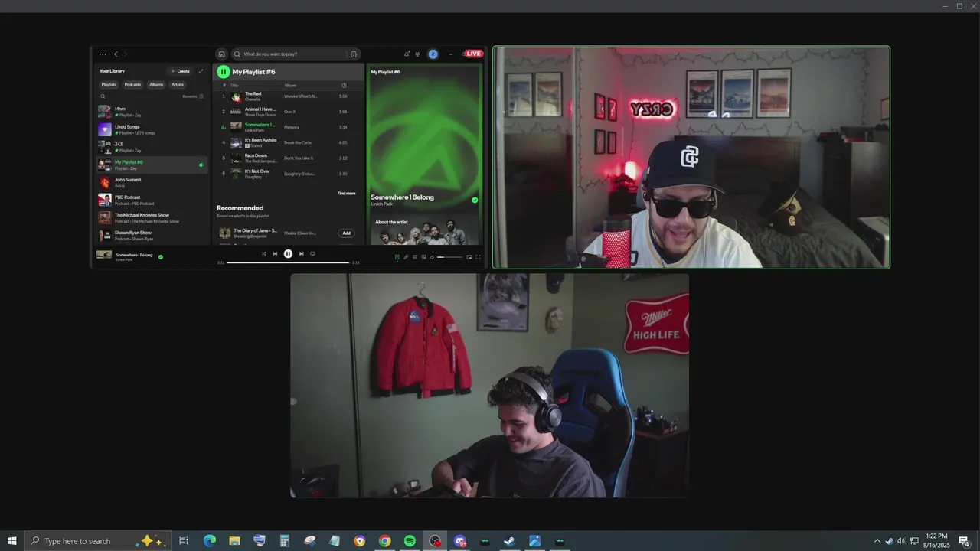Click the Somewhere I Belong album thumbnail in player

[103, 256]
